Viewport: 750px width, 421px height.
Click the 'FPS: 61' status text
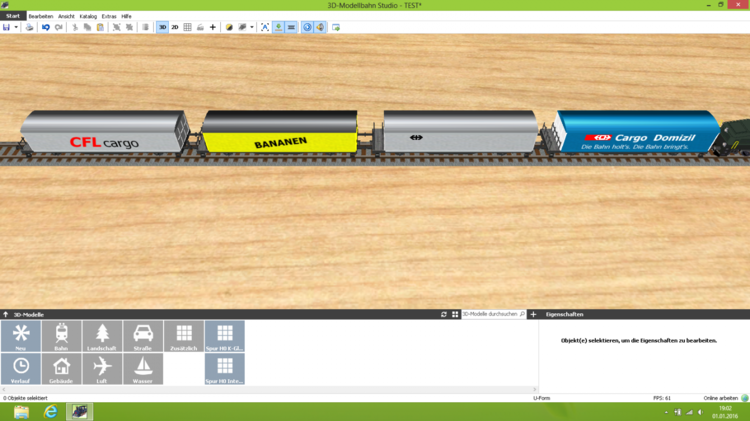tap(662, 398)
